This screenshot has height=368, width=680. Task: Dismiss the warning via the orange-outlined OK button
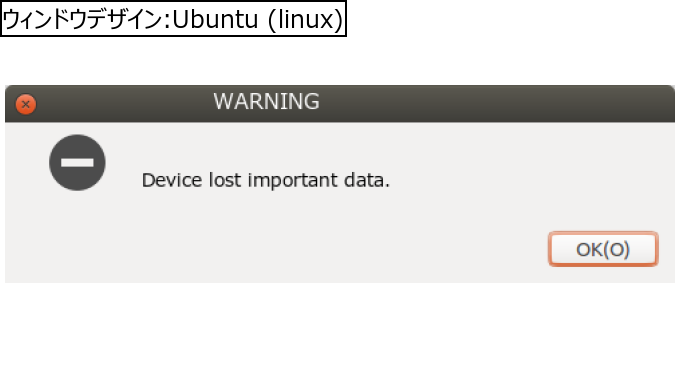click(x=603, y=249)
